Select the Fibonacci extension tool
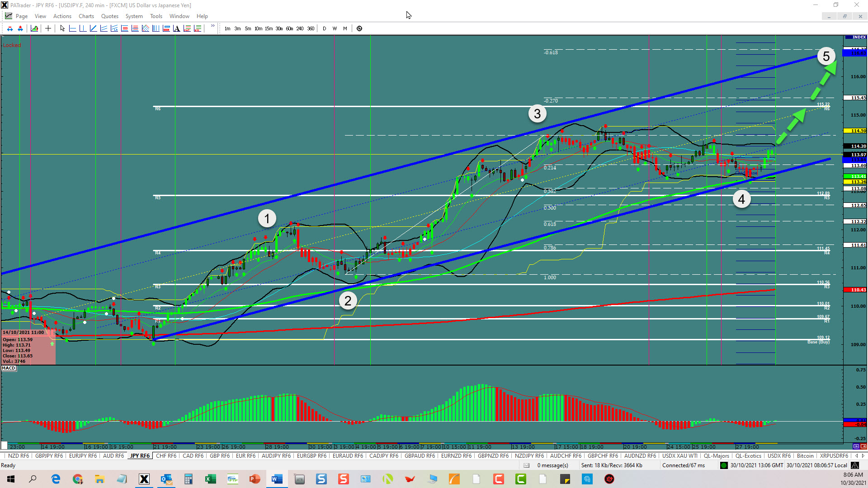Viewport: 868px width, 488px height. coord(135,28)
